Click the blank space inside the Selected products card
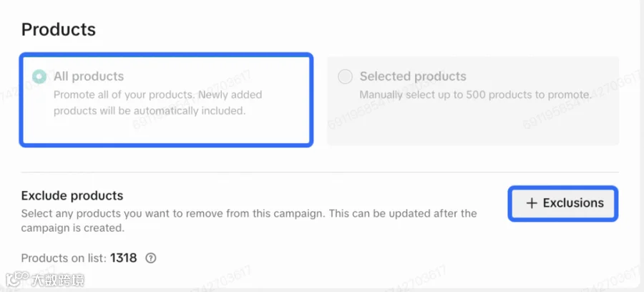 [472, 123]
